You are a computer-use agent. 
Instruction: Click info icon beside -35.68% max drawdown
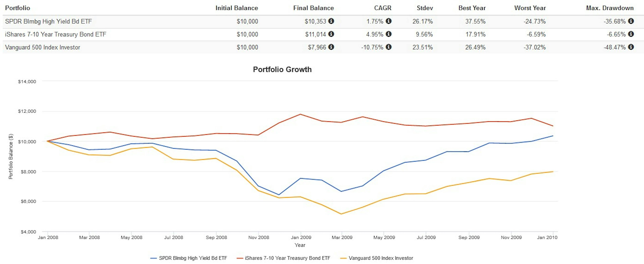click(x=631, y=21)
